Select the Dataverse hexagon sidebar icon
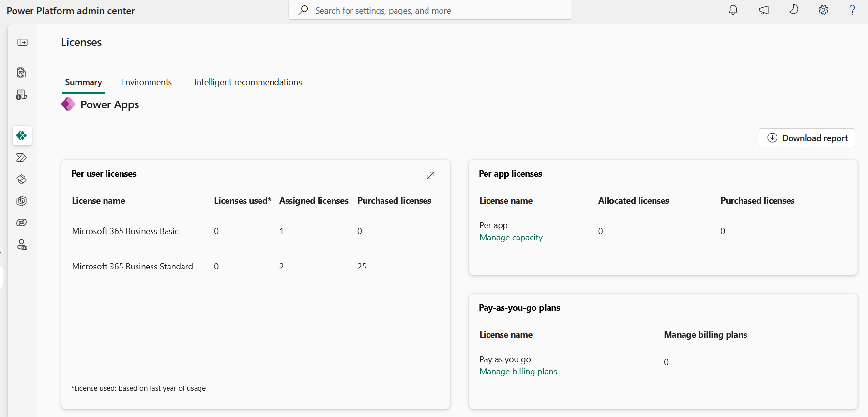 (22, 201)
